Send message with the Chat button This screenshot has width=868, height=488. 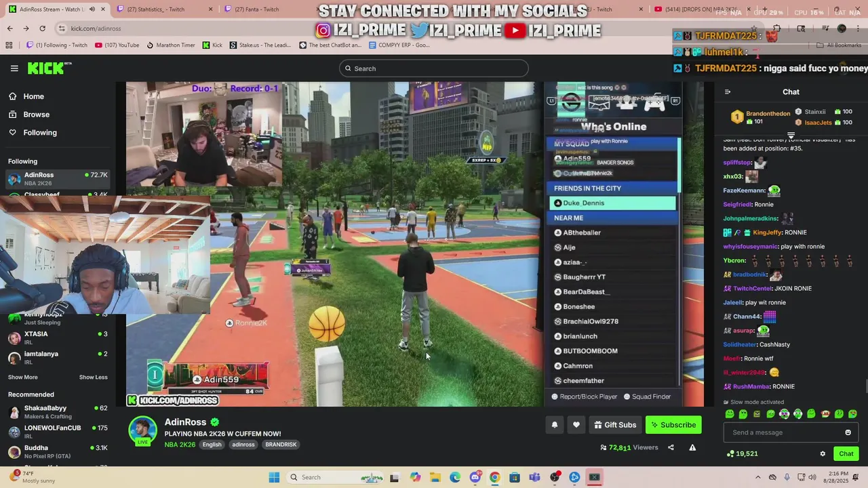pos(846,454)
